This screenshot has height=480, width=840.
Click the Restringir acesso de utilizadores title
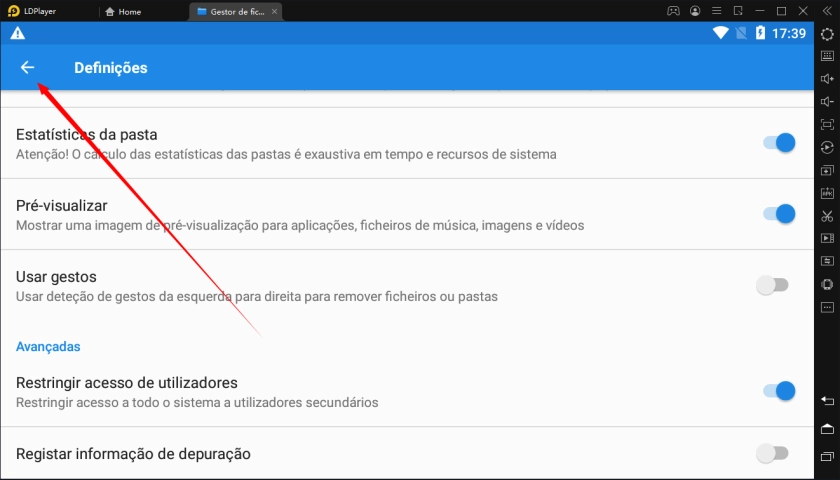tap(126, 383)
